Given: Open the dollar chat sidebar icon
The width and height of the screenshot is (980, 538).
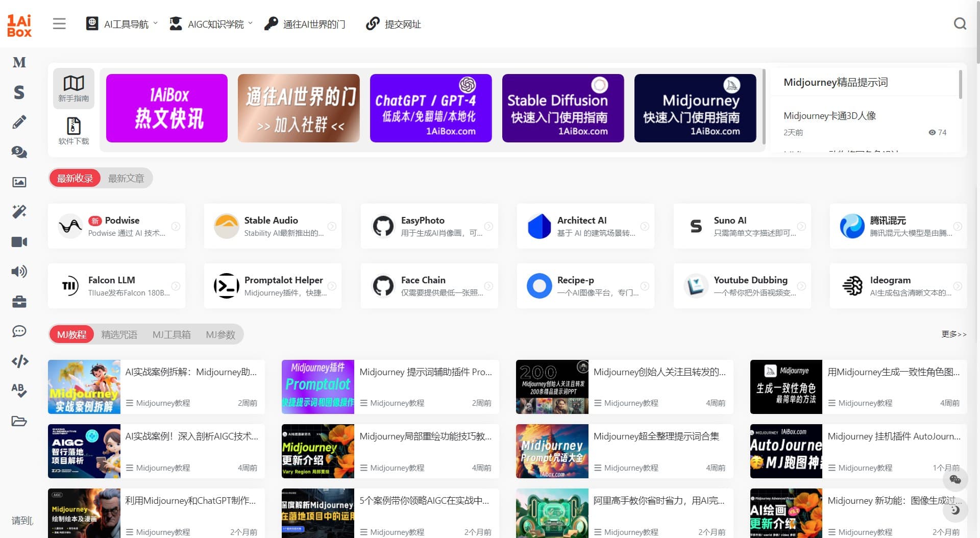Looking at the screenshot, I should (19, 152).
